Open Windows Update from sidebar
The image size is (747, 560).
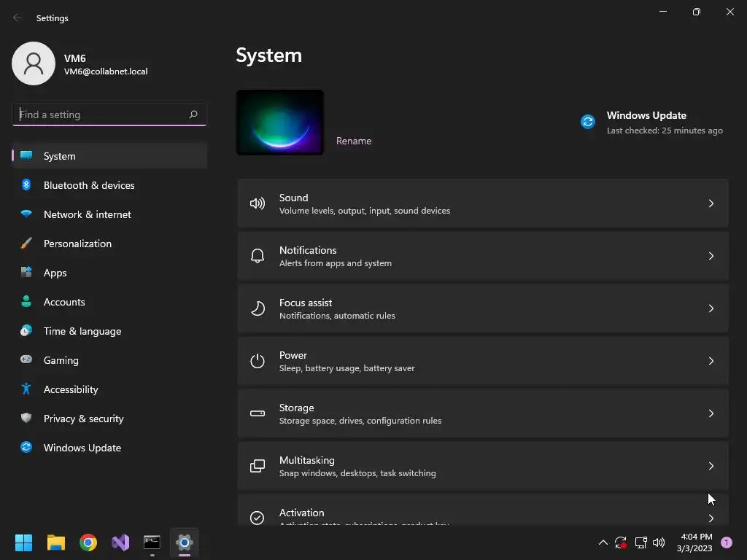(x=109, y=447)
